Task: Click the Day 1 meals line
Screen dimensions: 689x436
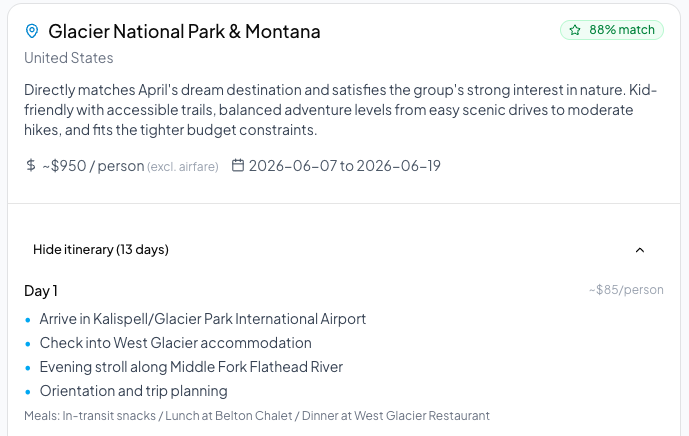Action: coord(257,415)
